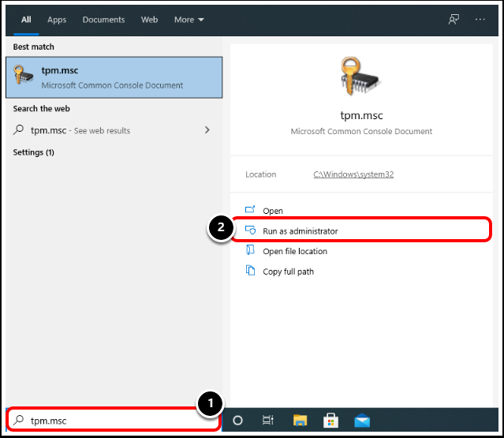Open Mail app from taskbar

(x=362, y=421)
